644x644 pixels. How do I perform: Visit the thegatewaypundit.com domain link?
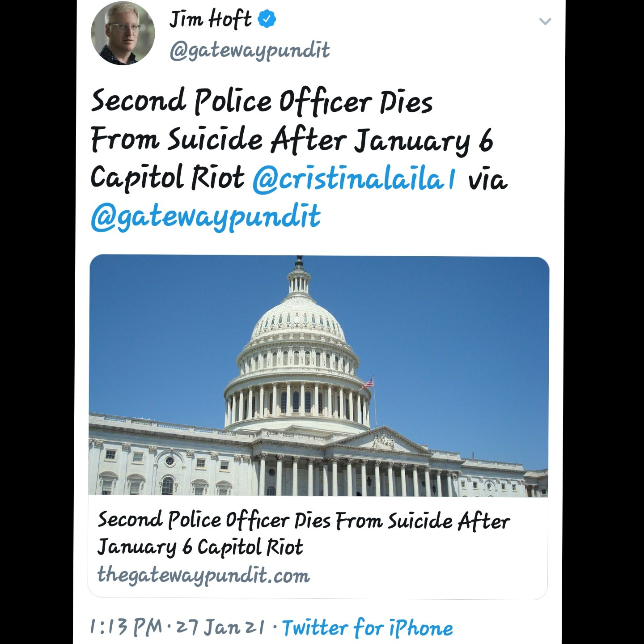pos(203,575)
